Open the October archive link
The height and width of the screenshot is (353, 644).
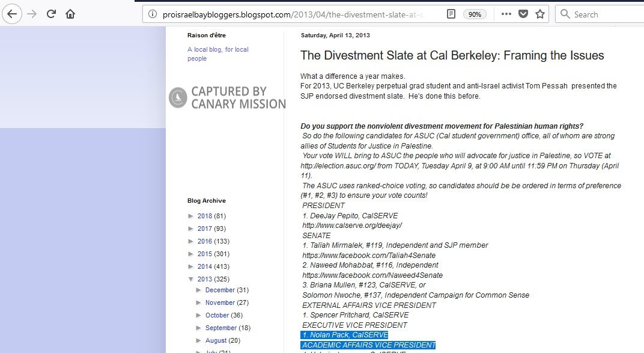click(217, 315)
